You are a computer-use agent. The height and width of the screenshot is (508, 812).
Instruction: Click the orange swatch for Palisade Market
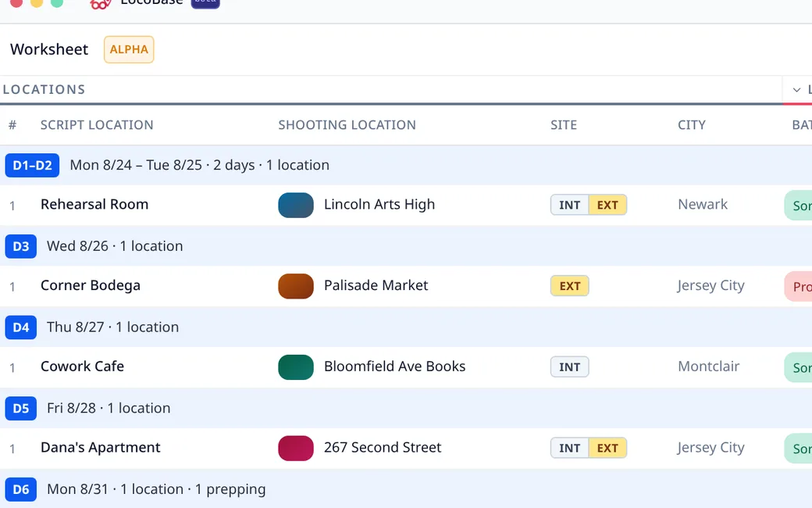[296, 286]
